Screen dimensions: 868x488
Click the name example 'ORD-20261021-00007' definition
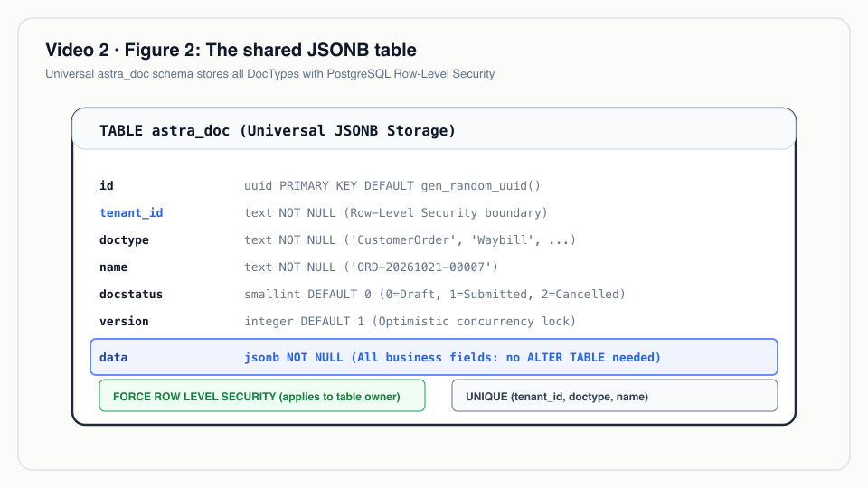pos(372,267)
